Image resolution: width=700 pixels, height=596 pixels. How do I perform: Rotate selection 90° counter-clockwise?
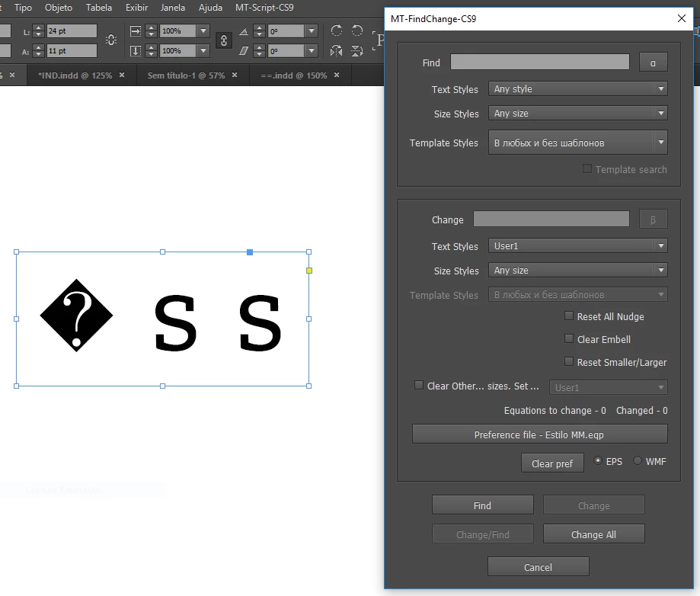tap(357, 30)
